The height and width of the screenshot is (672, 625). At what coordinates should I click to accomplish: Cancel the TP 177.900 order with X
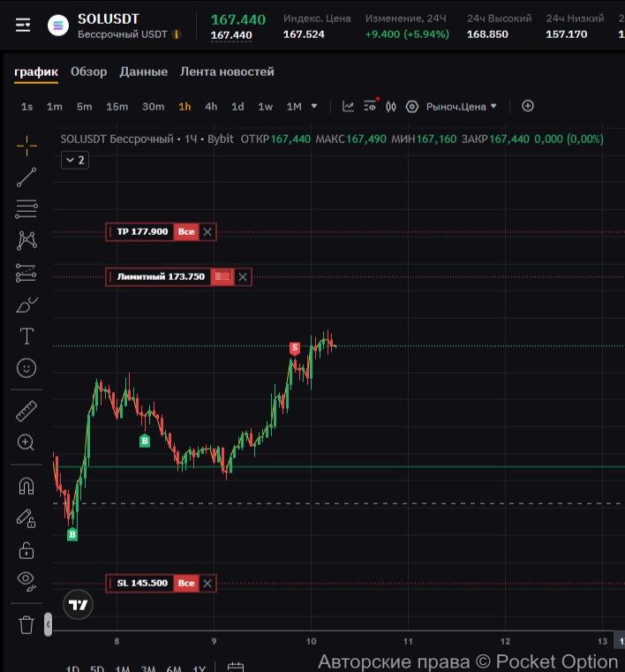207,232
